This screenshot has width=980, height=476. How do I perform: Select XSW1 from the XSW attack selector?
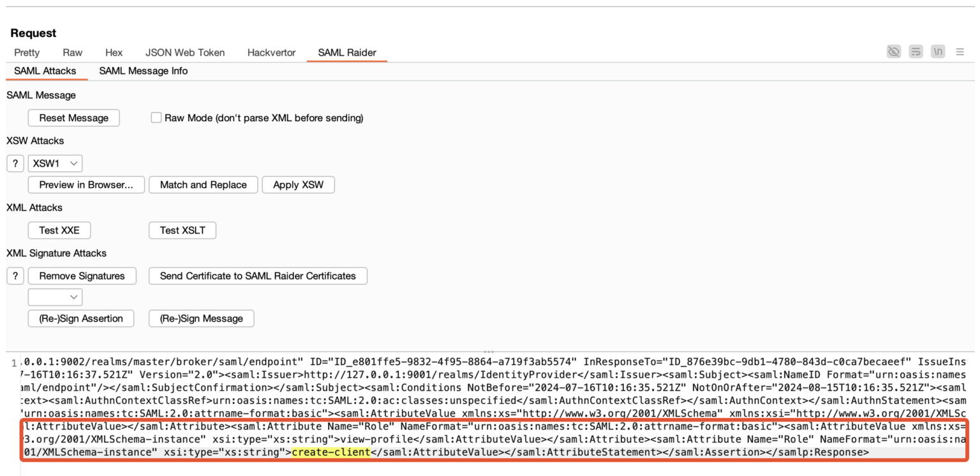[x=55, y=163]
